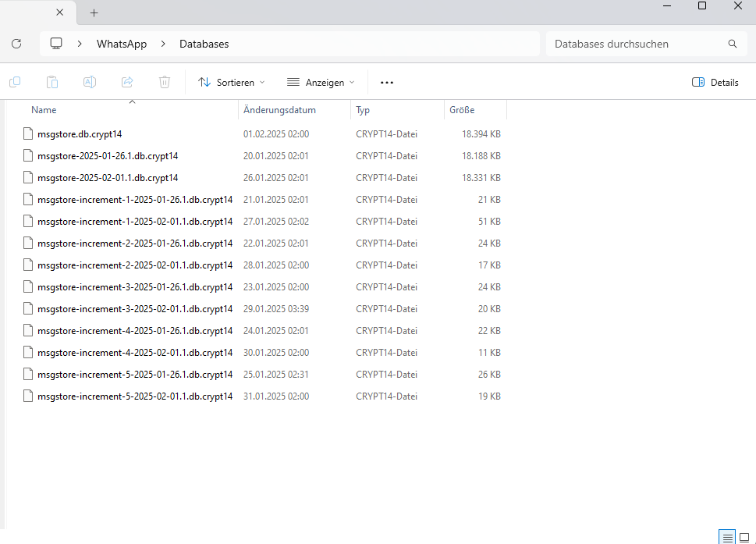The width and height of the screenshot is (756, 544).
Task: Click the This PC monitor icon in breadcrumb
Action: click(56, 44)
